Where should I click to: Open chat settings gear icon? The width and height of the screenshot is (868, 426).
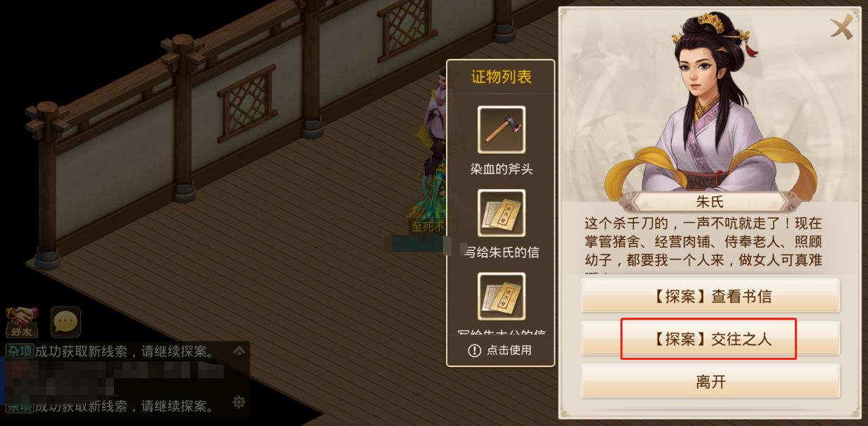tap(239, 402)
